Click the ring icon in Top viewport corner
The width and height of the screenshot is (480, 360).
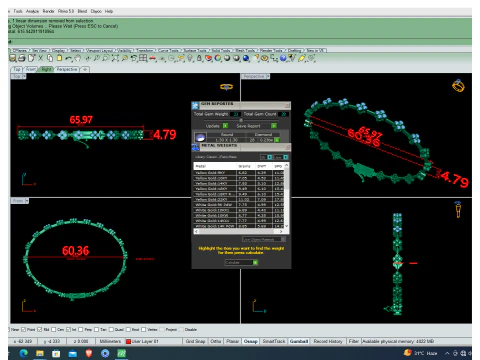226,87
